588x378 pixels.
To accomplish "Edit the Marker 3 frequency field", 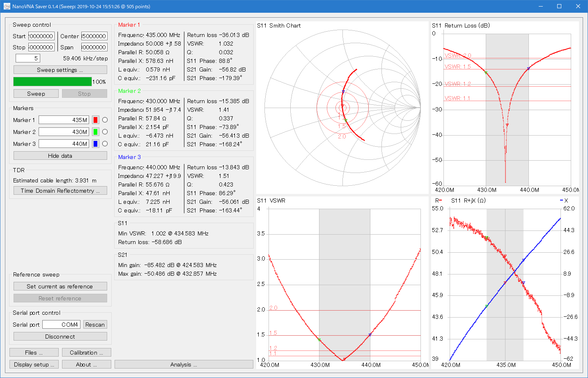I will click(x=64, y=144).
